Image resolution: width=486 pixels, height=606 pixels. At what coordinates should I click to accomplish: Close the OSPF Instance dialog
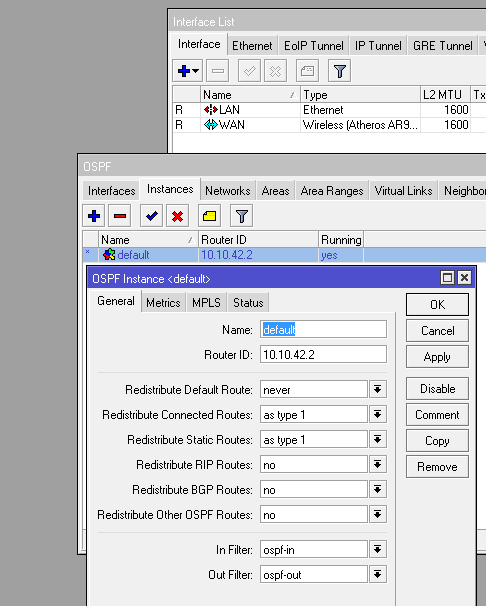pyautogui.click(x=464, y=278)
